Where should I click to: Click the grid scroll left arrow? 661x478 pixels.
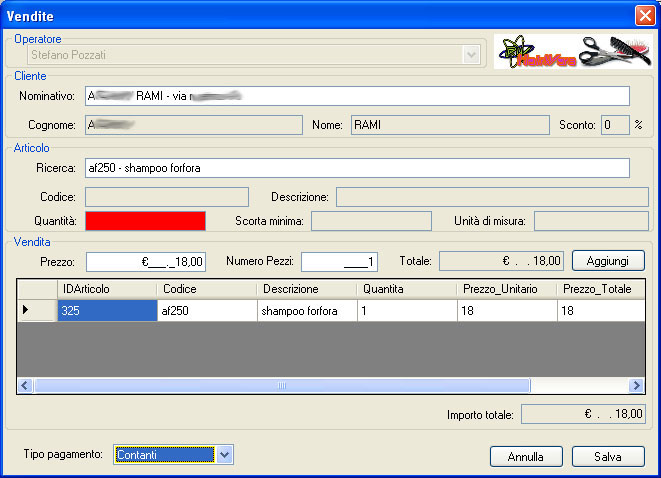(25, 385)
